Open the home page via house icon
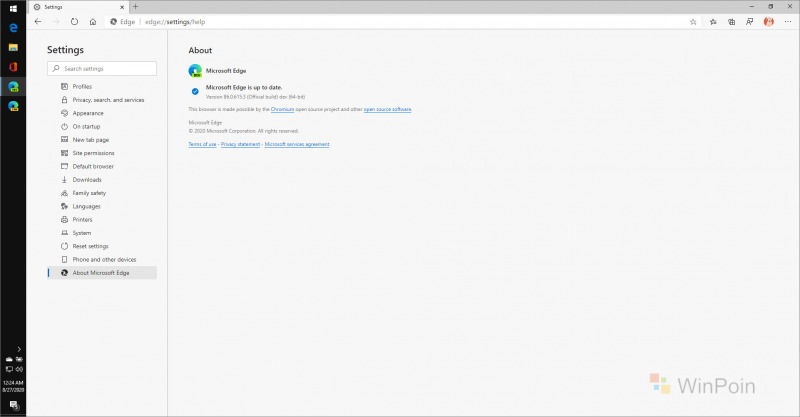 93,21
